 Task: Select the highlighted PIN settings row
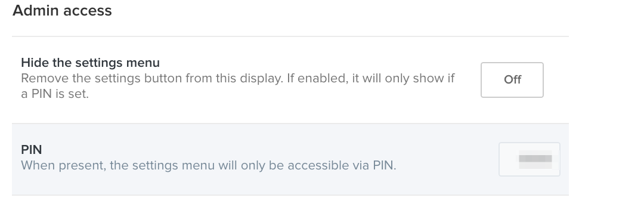(290, 159)
